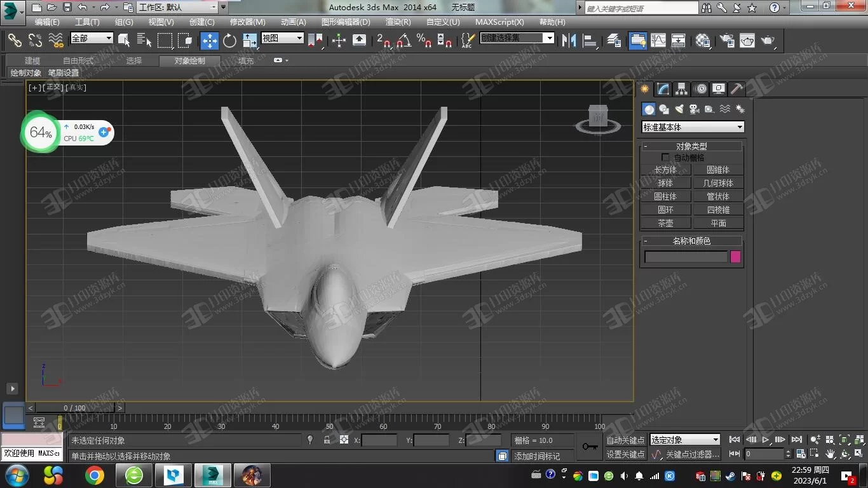Open the MAXScript(X) menu
The height and width of the screenshot is (488, 868).
pos(500,22)
